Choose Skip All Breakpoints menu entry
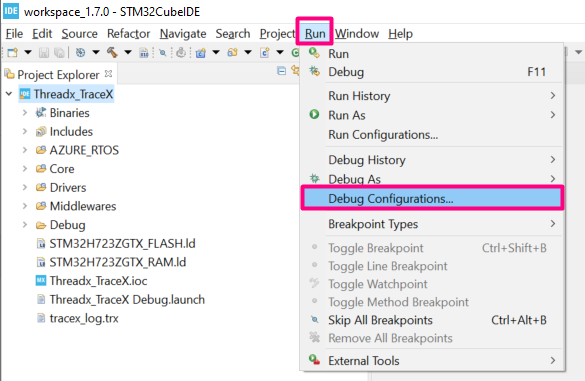 [432, 320]
